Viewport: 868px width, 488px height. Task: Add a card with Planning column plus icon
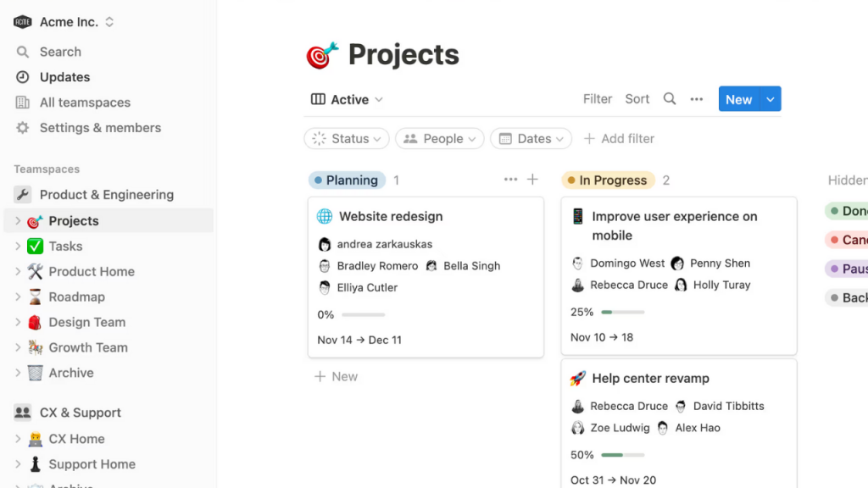click(532, 180)
